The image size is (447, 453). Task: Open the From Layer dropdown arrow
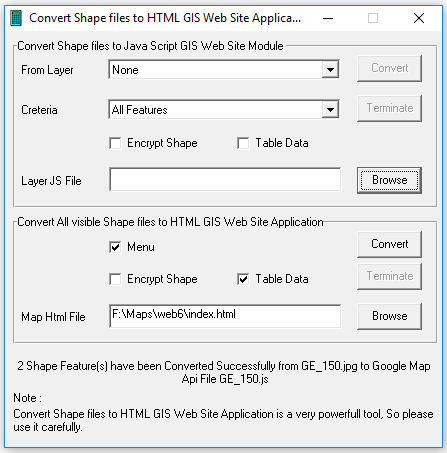[330, 70]
